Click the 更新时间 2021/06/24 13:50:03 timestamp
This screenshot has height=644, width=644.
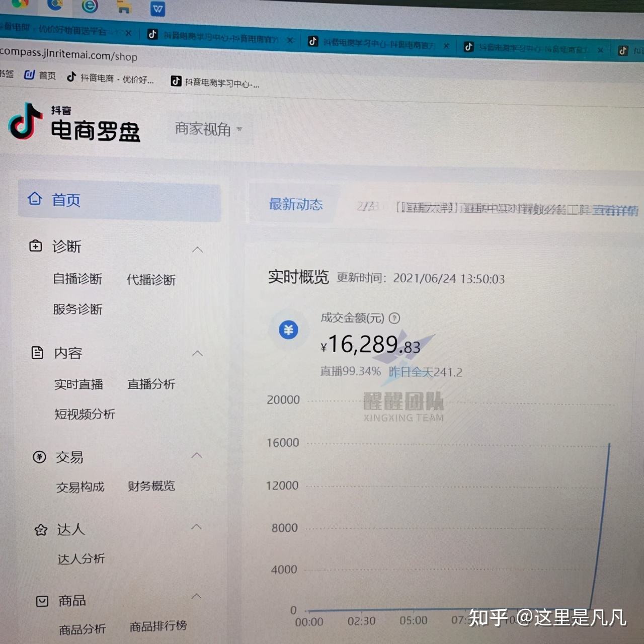[421, 278]
